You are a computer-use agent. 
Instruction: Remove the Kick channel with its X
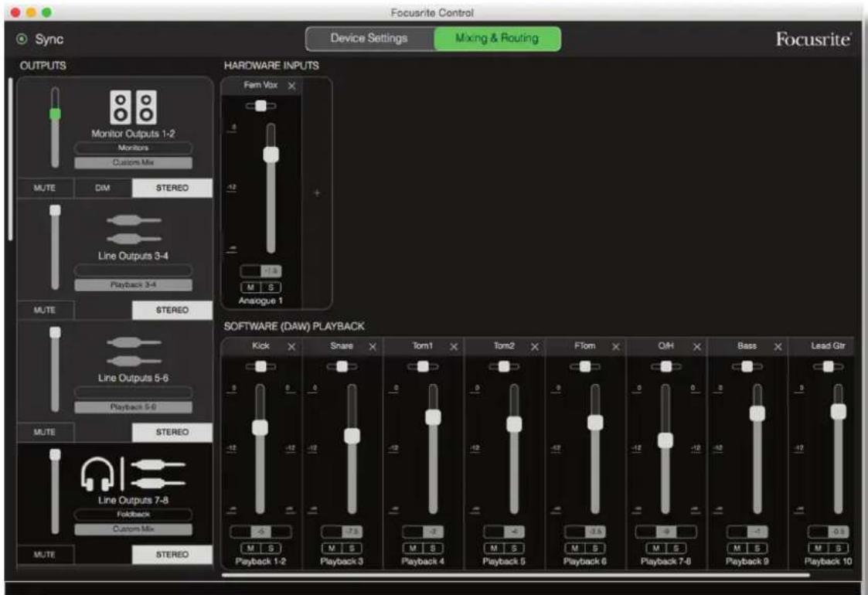coord(291,346)
